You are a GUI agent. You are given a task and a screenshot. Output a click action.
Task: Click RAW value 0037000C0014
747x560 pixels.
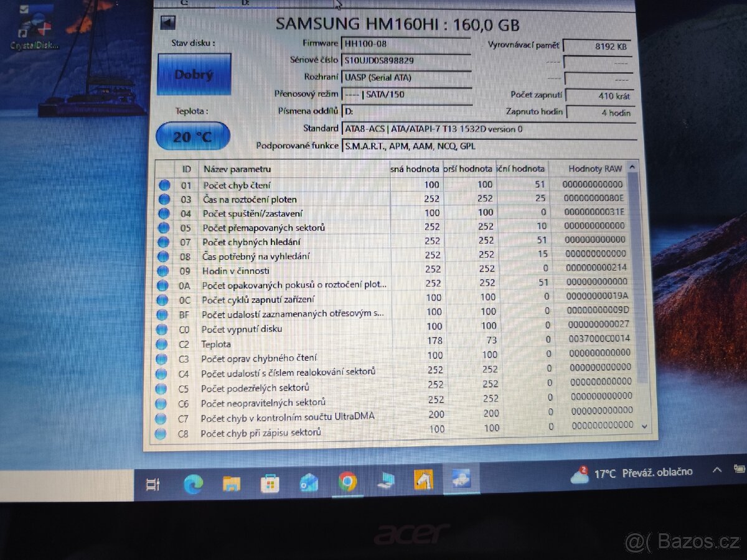point(599,339)
